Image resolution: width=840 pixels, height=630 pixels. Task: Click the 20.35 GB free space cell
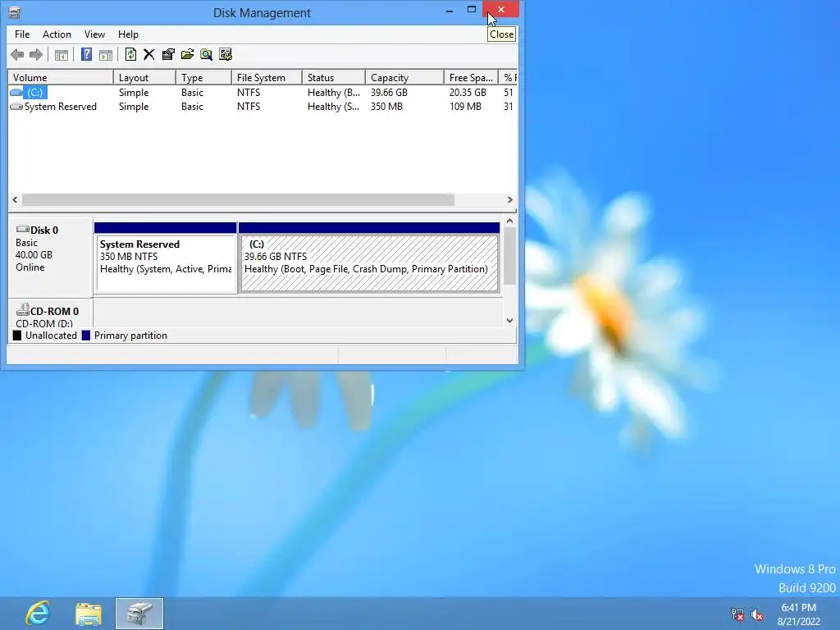point(468,93)
